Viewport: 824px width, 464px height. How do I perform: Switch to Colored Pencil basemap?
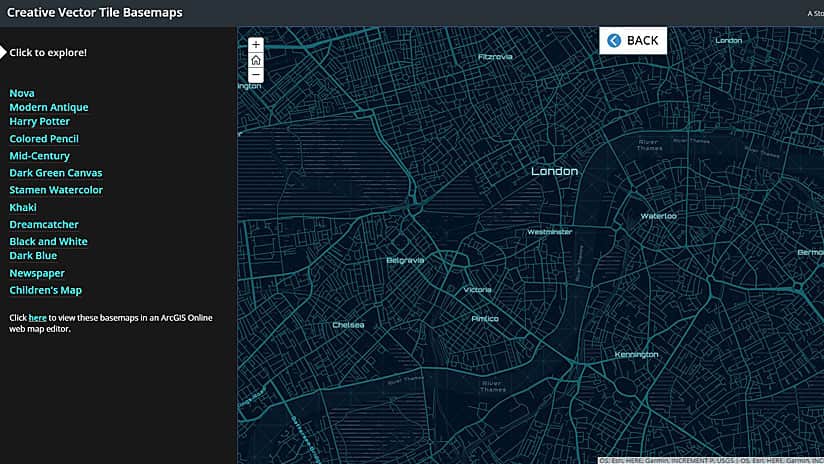click(44, 139)
